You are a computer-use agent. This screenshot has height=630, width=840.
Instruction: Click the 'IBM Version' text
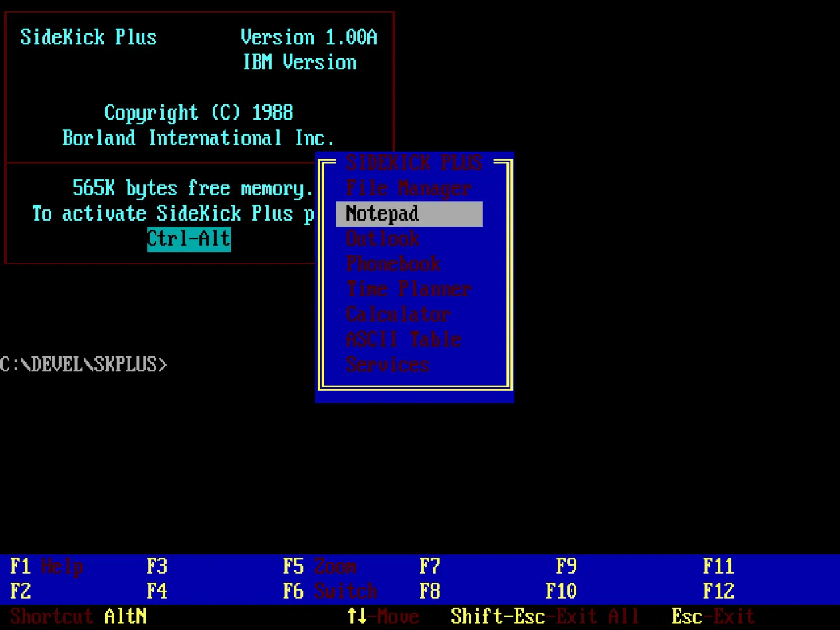pyautogui.click(x=299, y=62)
